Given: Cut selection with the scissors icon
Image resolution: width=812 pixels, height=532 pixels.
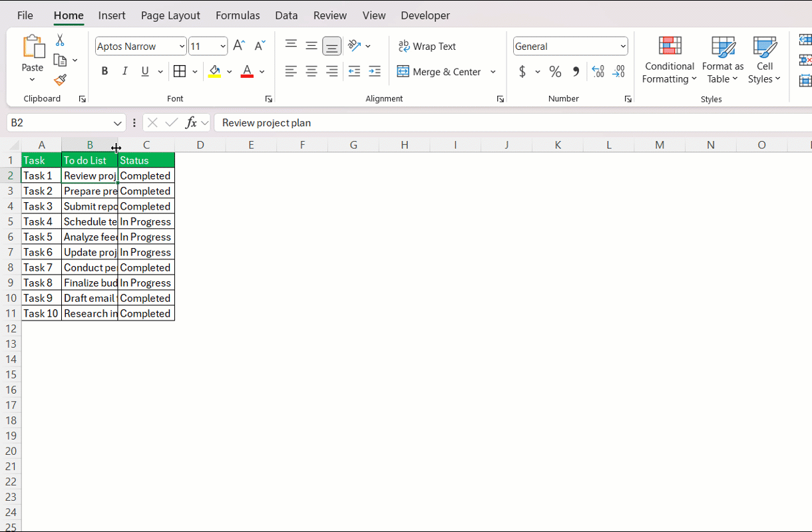Looking at the screenshot, I should (60, 41).
